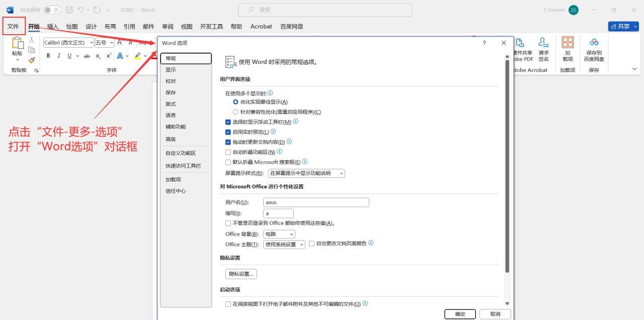Uncheck 启用实时预览 checkbox

click(228, 132)
